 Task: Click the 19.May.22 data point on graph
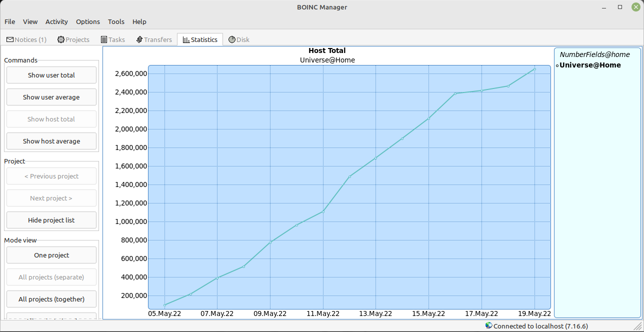534,69
